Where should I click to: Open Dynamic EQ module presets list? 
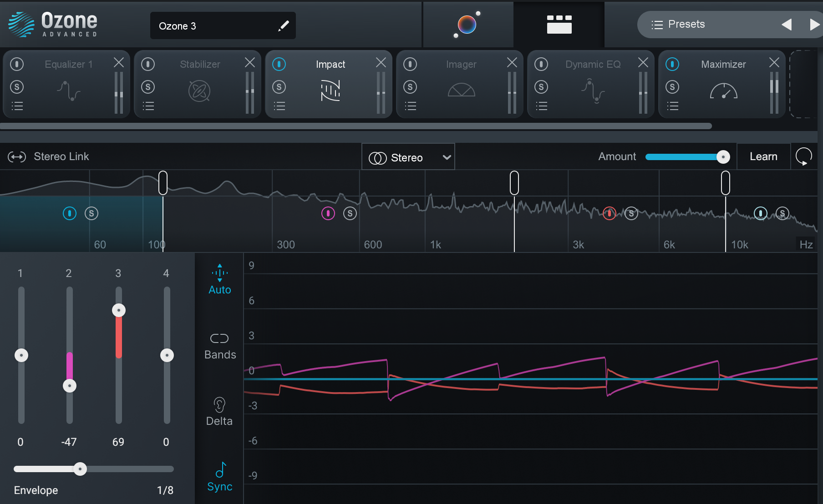tap(541, 106)
